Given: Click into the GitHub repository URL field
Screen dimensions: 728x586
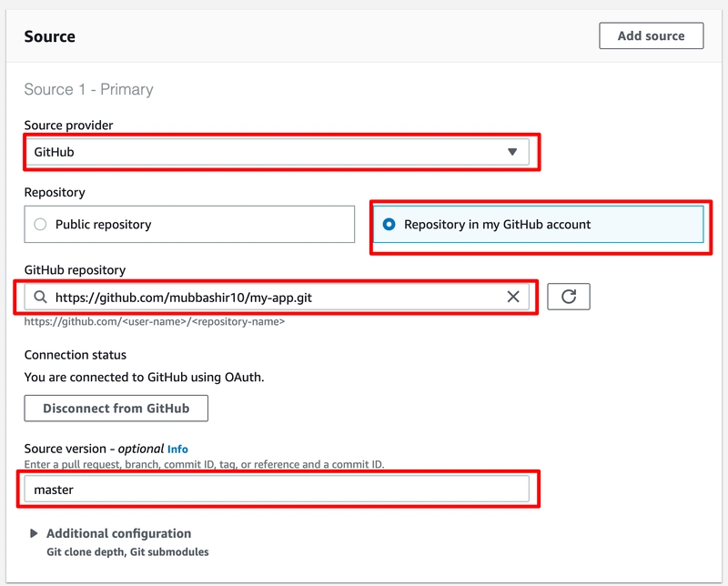Looking at the screenshot, I should [x=273, y=297].
